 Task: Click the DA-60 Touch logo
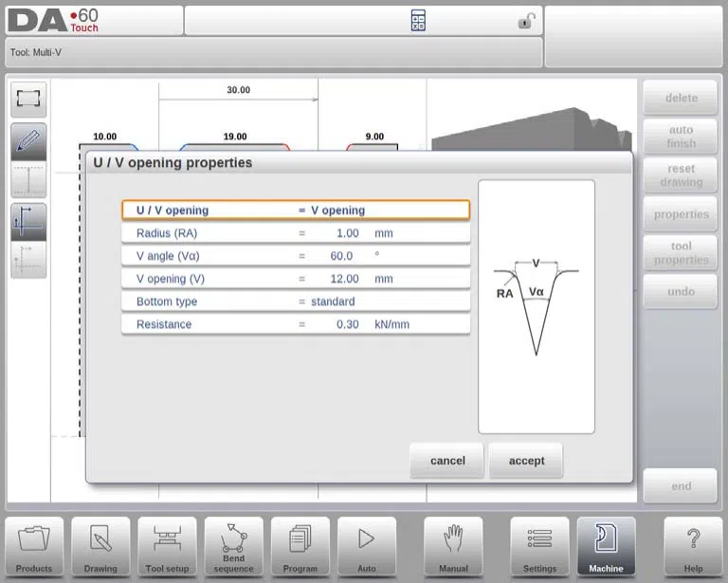[53, 21]
